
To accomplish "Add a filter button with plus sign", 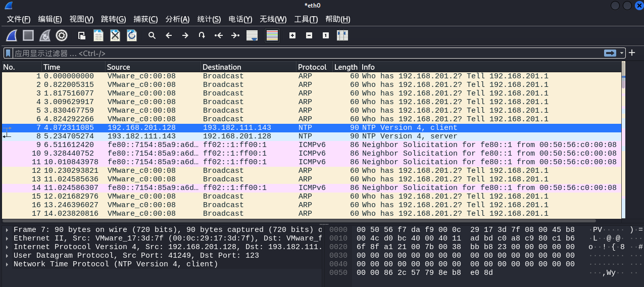I will 632,53.
